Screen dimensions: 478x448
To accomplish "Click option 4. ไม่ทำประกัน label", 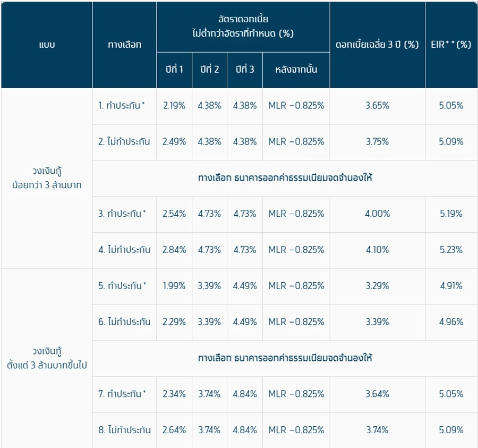I will (124, 250).
